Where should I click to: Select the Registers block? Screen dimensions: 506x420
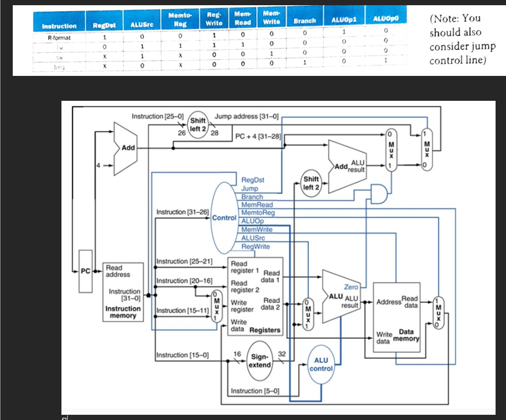[x=254, y=295]
